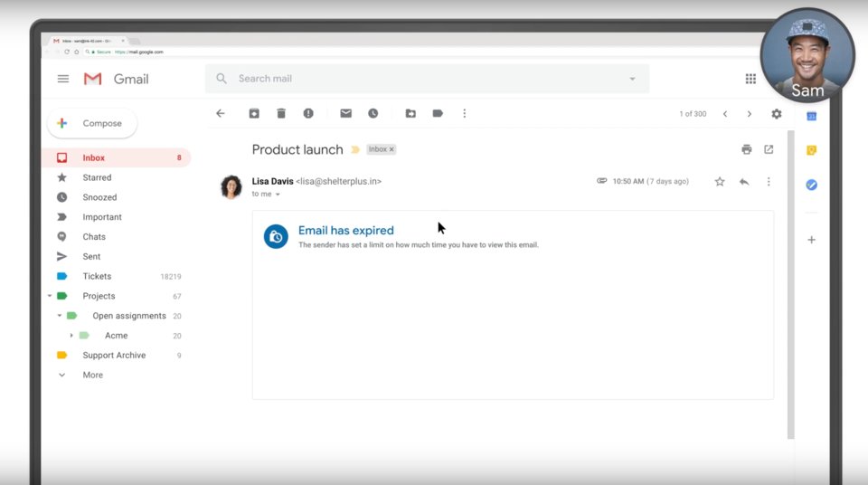
Task: Remove the Inbox label chip
Action: point(392,150)
